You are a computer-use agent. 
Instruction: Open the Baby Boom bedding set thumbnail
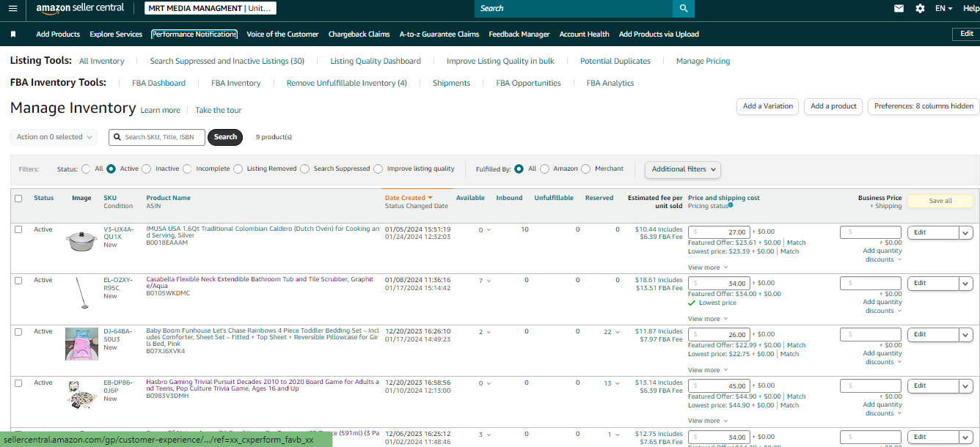(81, 344)
